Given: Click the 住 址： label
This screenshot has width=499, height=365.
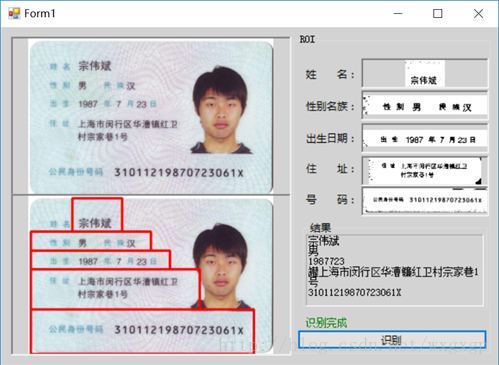Looking at the screenshot, I should click(330, 169).
